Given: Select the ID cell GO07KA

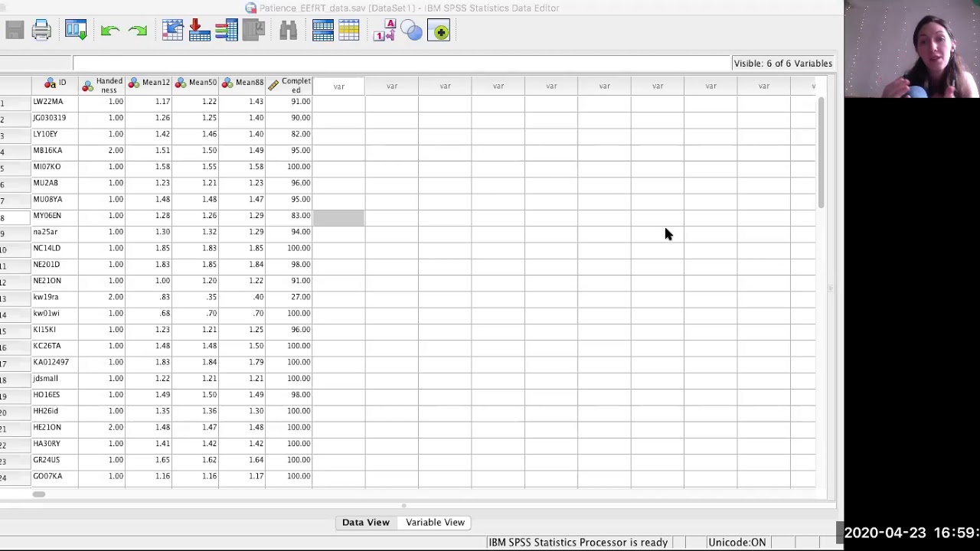Looking at the screenshot, I should [55, 476].
